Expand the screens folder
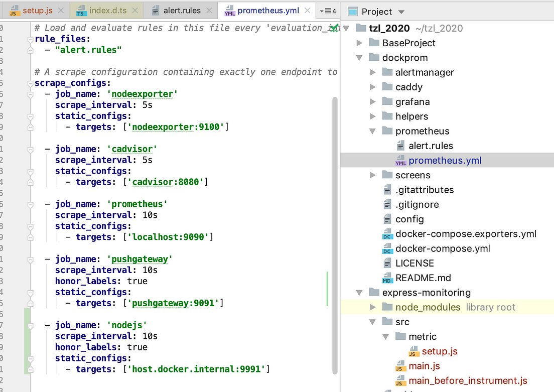 tap(372, 175)
